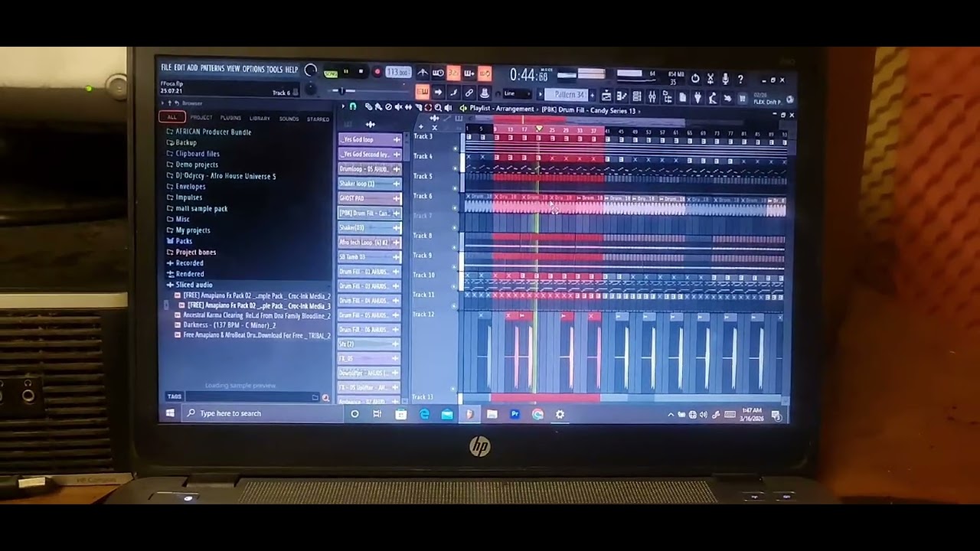Toggle the overdub button beside the countdown
Image resolution: width=980 pixels, height=551 pixels.
tap(469, 73)
